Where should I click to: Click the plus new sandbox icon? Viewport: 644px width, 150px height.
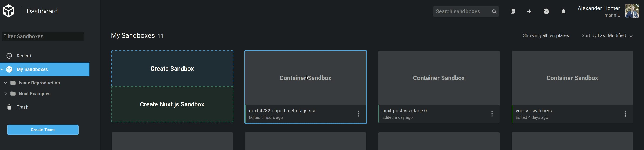click(x=529, y=11)
